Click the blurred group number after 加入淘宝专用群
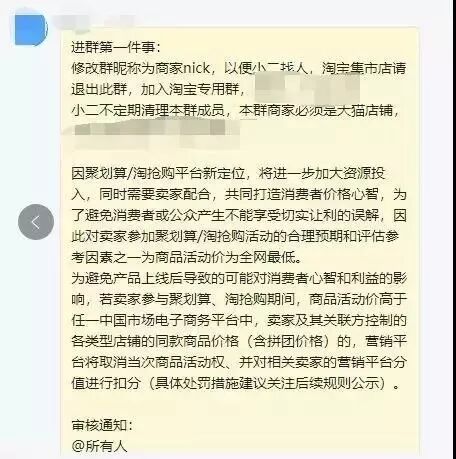The width and height of the screenshot is (456, 459). point(308,87)
